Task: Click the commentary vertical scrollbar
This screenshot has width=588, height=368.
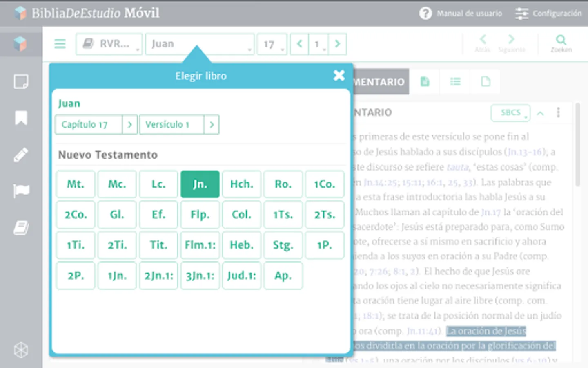Action: click(578, 145)
